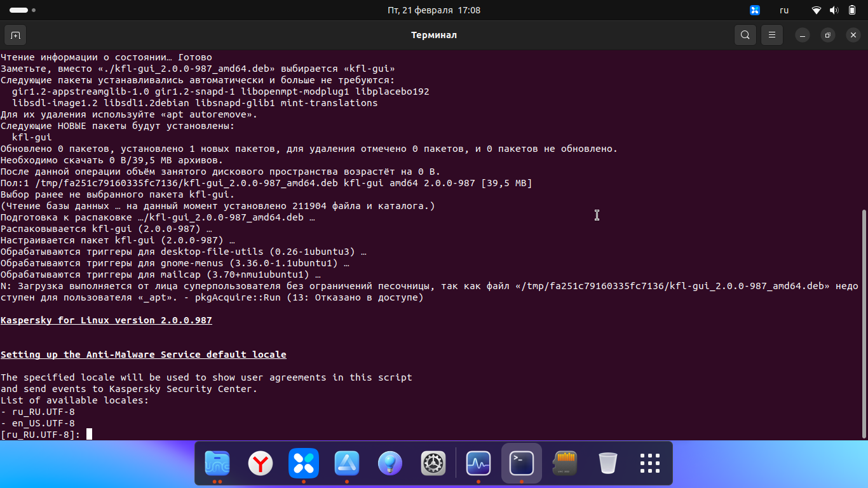Open the blue four-petal app in dock

pyautogui.click(x=304, y=463)
